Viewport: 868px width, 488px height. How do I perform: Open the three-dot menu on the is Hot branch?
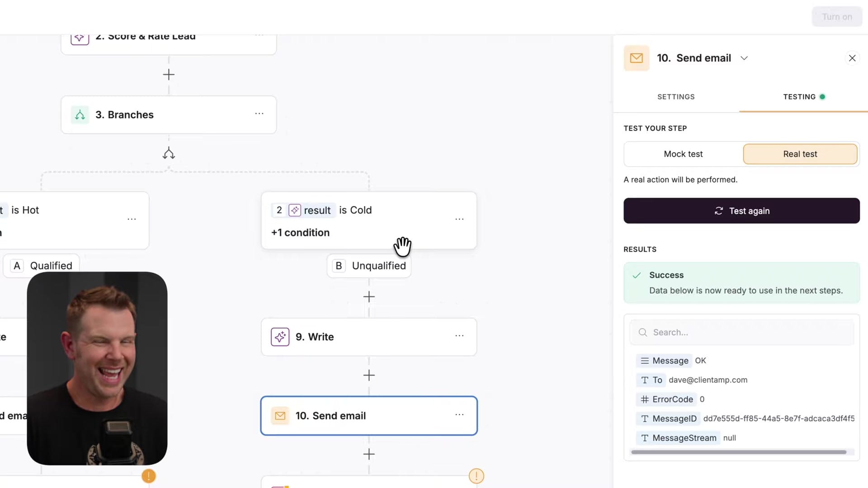(132, 219)
